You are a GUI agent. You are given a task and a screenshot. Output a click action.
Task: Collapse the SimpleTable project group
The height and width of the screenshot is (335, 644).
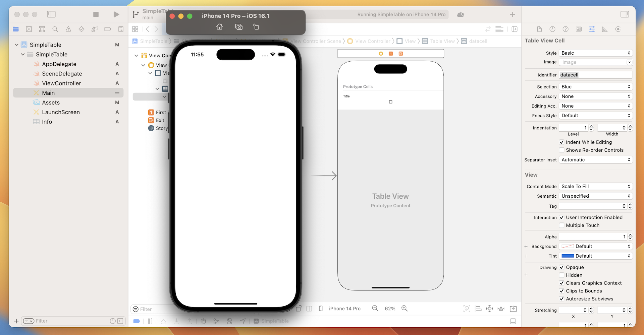(x=16, y=45)
